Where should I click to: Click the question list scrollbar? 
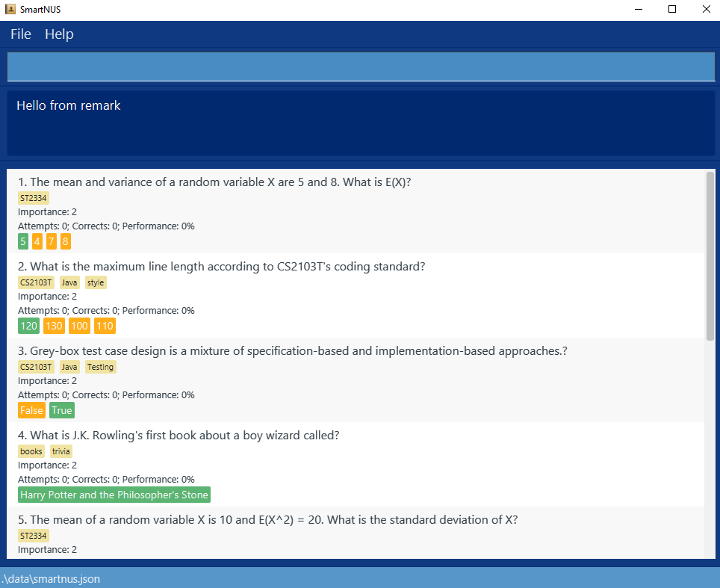(708, 254)
